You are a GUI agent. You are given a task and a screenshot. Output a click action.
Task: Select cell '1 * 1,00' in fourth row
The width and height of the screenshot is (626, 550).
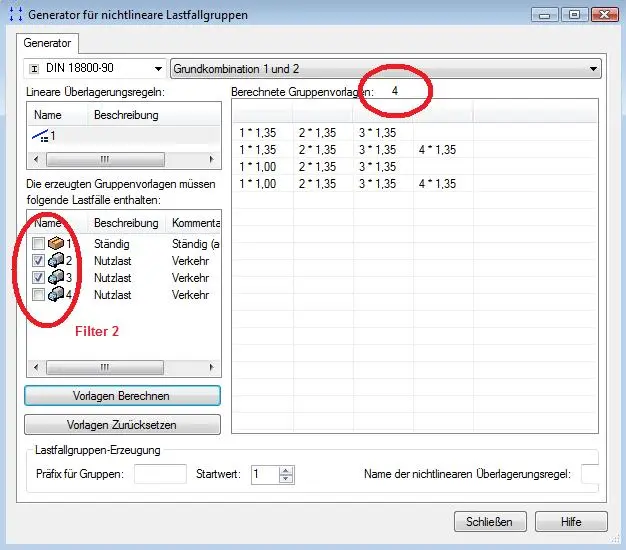(x=258, y=184)
